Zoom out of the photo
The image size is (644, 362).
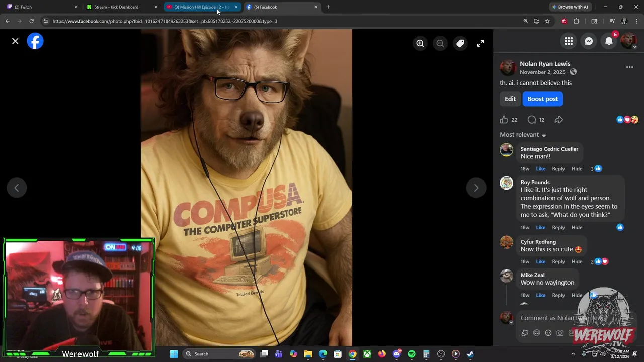(440, 44)
